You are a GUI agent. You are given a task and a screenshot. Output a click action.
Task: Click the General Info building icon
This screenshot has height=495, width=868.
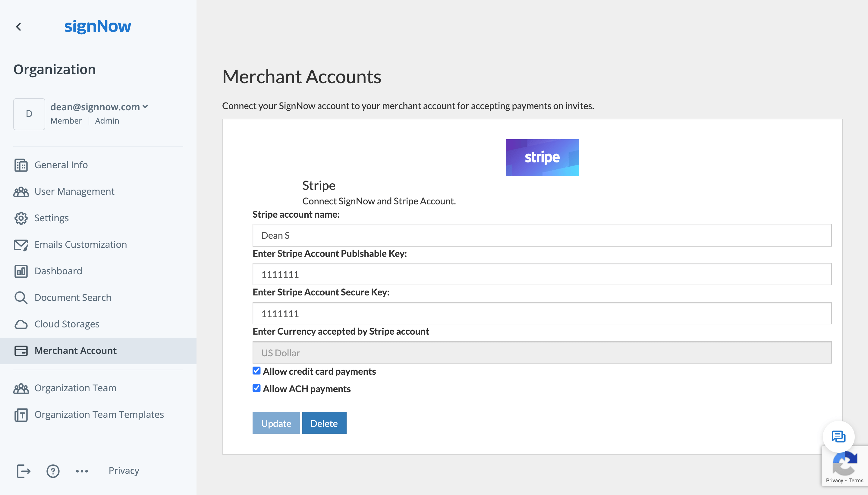tap(21, 165)
